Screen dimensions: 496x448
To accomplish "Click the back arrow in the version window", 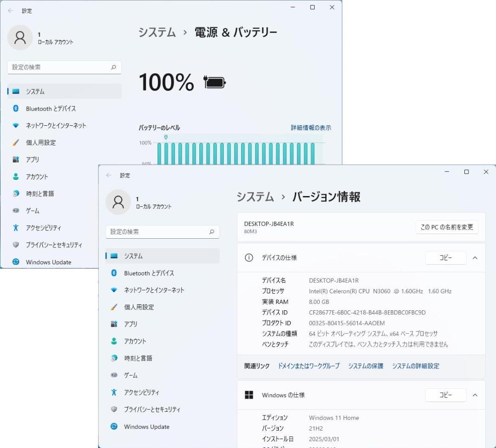I will 109,175.
